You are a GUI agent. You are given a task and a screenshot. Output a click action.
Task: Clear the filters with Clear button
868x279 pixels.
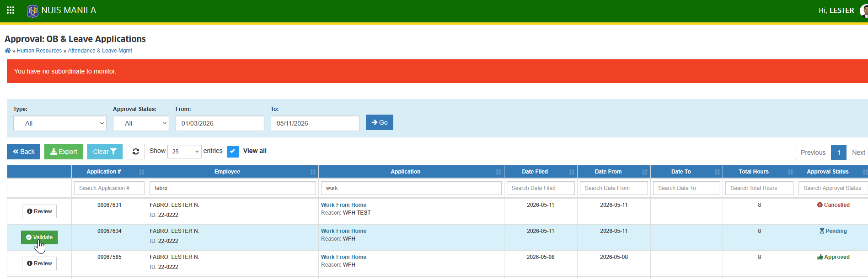coord(105,152)
